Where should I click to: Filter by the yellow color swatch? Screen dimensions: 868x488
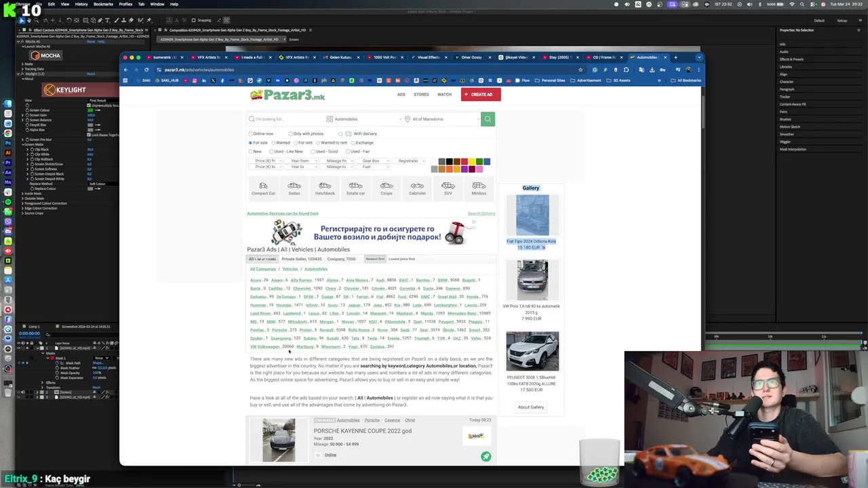tap(472, 161)
